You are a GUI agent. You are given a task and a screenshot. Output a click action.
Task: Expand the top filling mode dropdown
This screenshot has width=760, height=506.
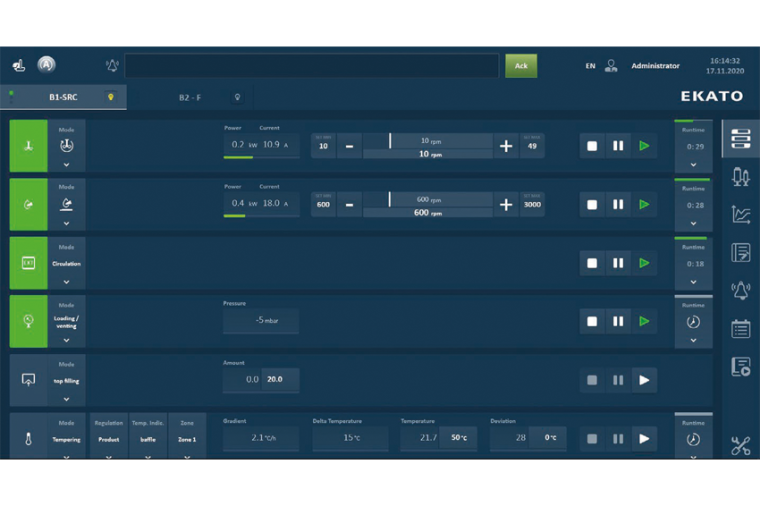(x=66, y=398)
